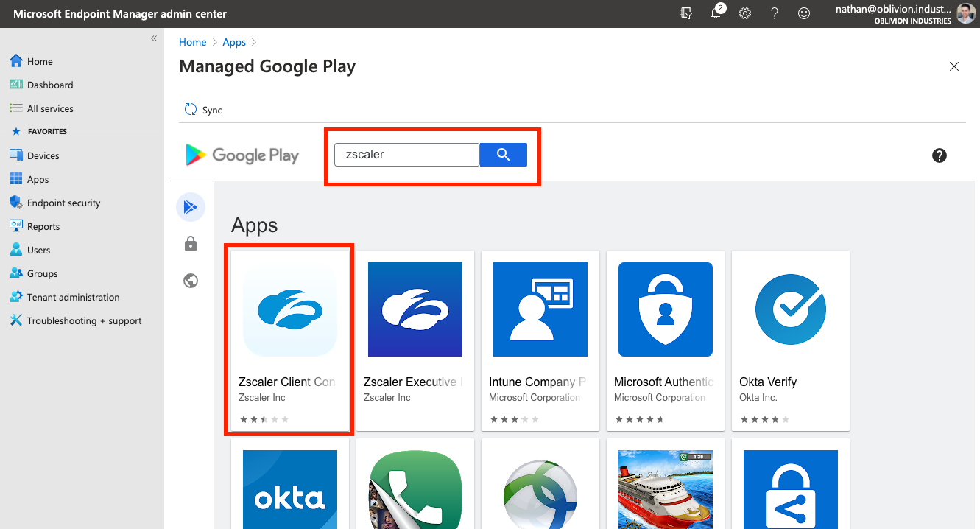Viewport: 980px width, 529px height.
Task: Click the blue search magnifier button
Action: coord(503,155)
